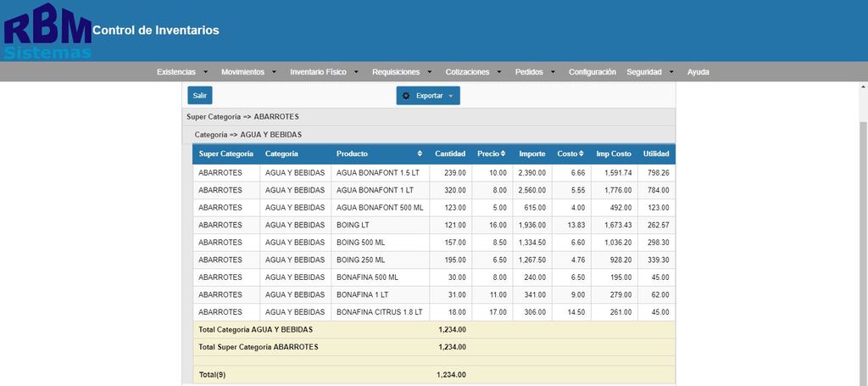
Task: Open the Cotizaciones dropdown arrow
Action: point(498,72)
